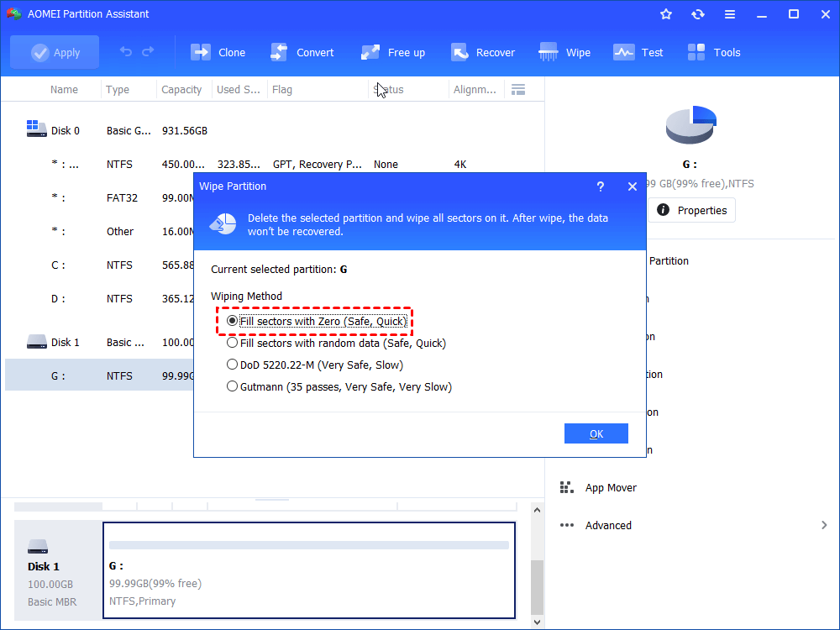840x630 pixels.
Task: Sort by the Flag column header
Action: point(281,90)
